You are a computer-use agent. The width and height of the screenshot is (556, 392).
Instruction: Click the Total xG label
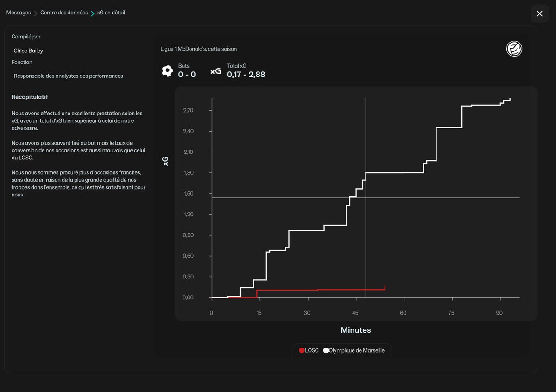click(237, 66)
